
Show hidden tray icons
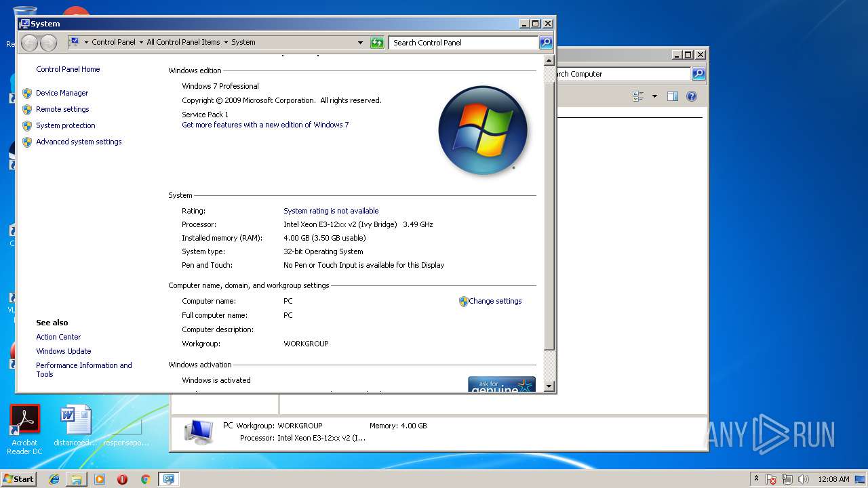tap(756, 479)
